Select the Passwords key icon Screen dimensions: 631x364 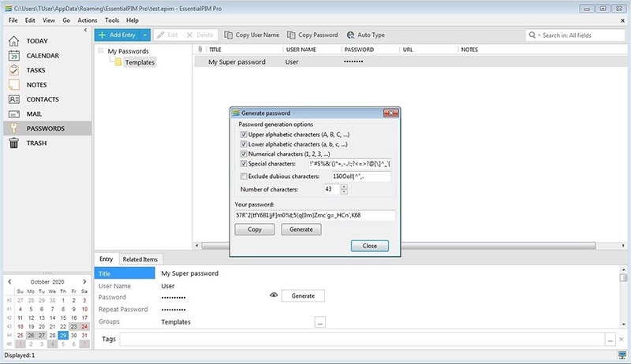pyautogui.click(x=13, y=128)
